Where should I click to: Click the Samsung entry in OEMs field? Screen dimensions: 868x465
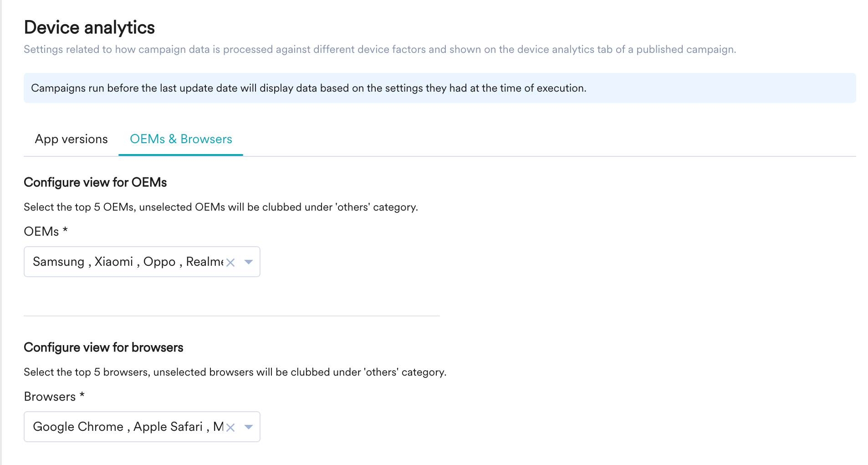(59, 262)
